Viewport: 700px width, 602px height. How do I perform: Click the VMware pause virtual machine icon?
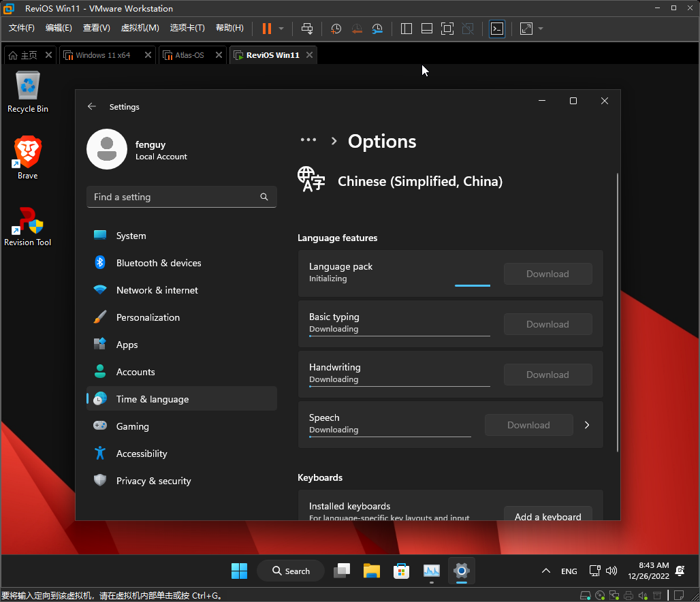pos(266,29)
